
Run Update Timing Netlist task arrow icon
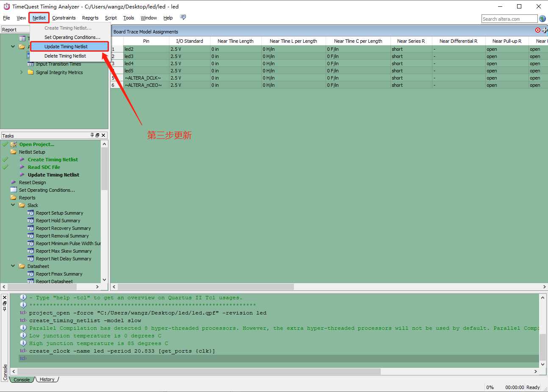click(22, 175)
